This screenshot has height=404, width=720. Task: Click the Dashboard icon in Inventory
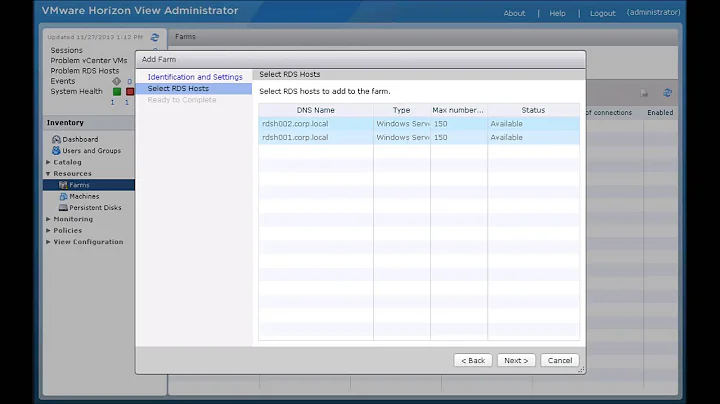tap(56, 139)
